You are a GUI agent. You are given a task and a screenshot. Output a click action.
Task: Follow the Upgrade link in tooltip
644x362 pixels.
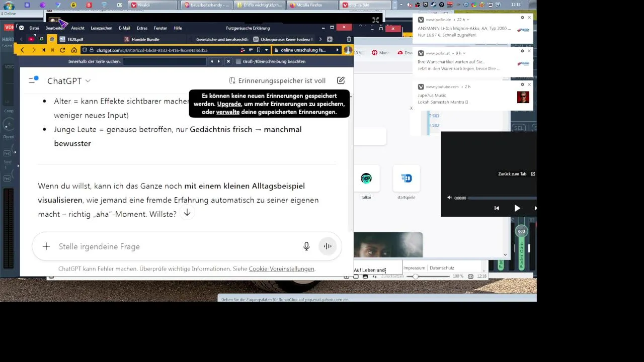(x=229, y=104)
